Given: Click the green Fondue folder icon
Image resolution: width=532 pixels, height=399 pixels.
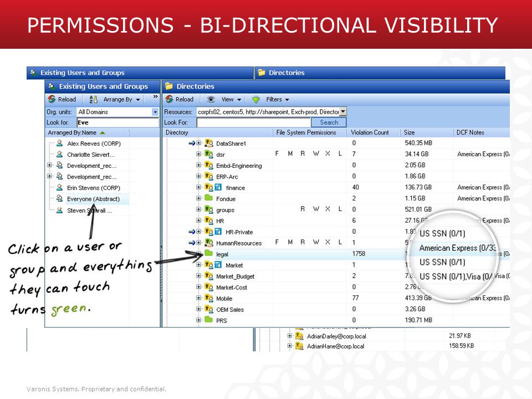Looking at the screenshot, I should point(209,198).
